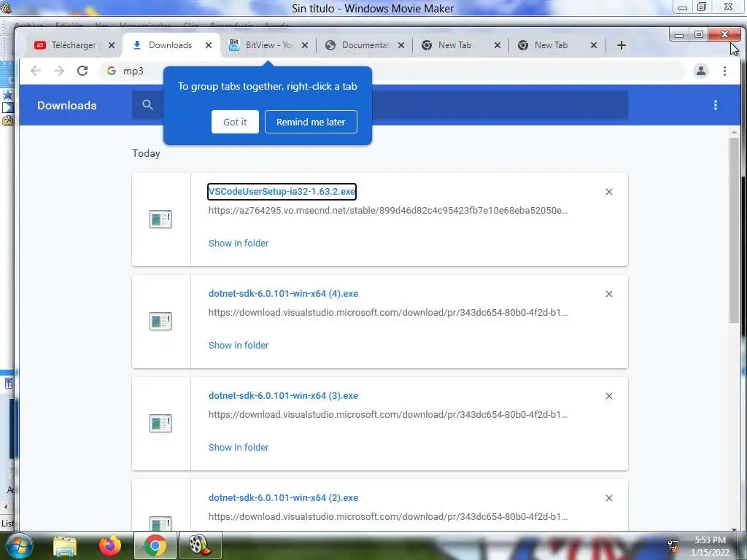Switch to Windows Movie Maker taskbar icon
Viewport: 747px width, 560px height.
click(x=200, y=545)
